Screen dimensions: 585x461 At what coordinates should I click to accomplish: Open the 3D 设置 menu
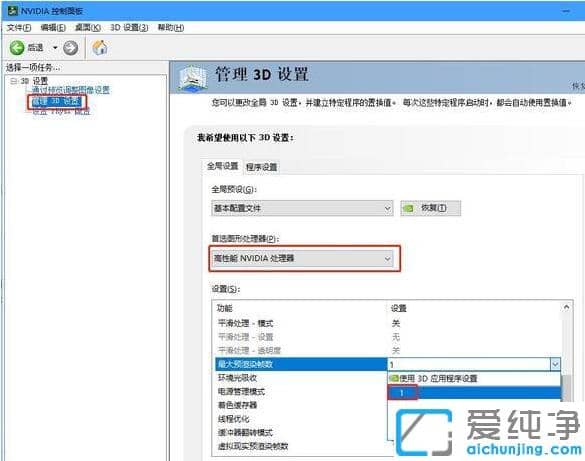coord(129,28)
